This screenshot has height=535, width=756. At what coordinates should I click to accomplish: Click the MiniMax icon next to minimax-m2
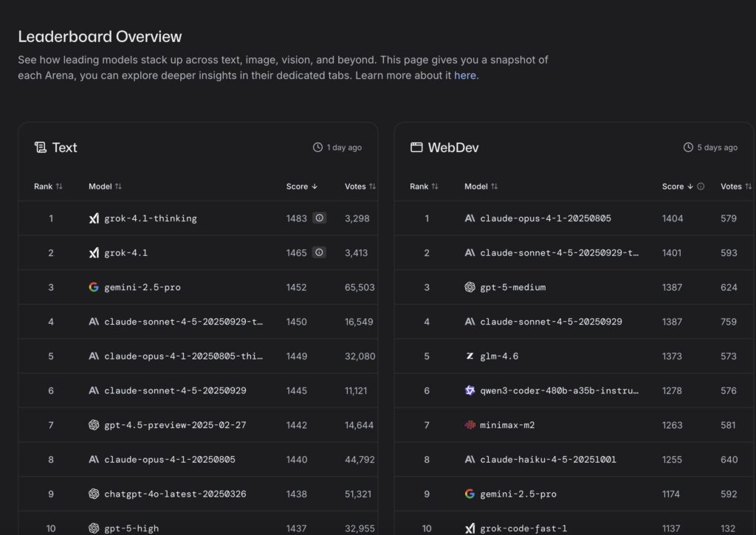coord(470,425)
